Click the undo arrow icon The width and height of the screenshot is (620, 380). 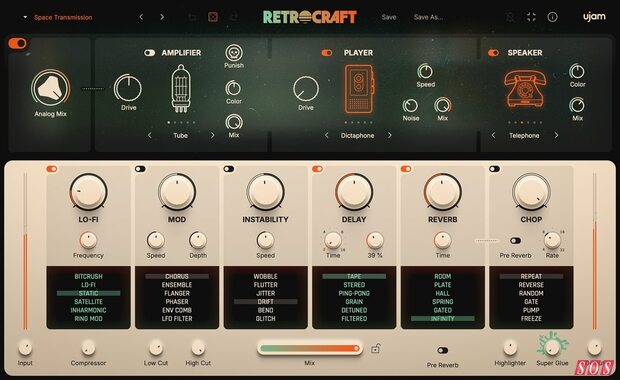click(192, 17)
